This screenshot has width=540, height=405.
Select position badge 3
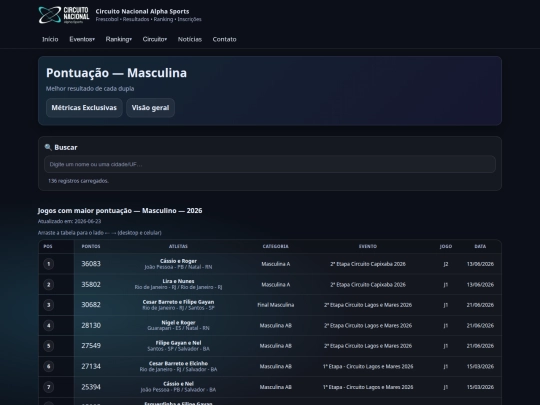pyautogui.click(x=49, y=305)
